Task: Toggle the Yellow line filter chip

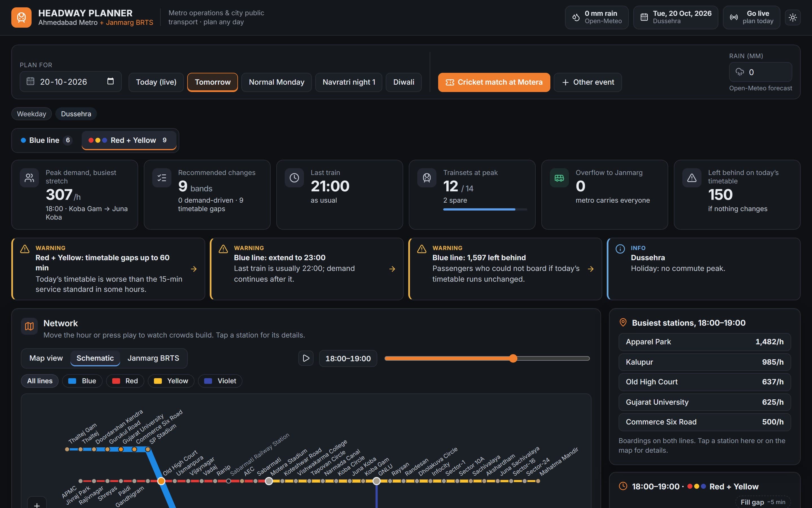Action: coord(171,381)
